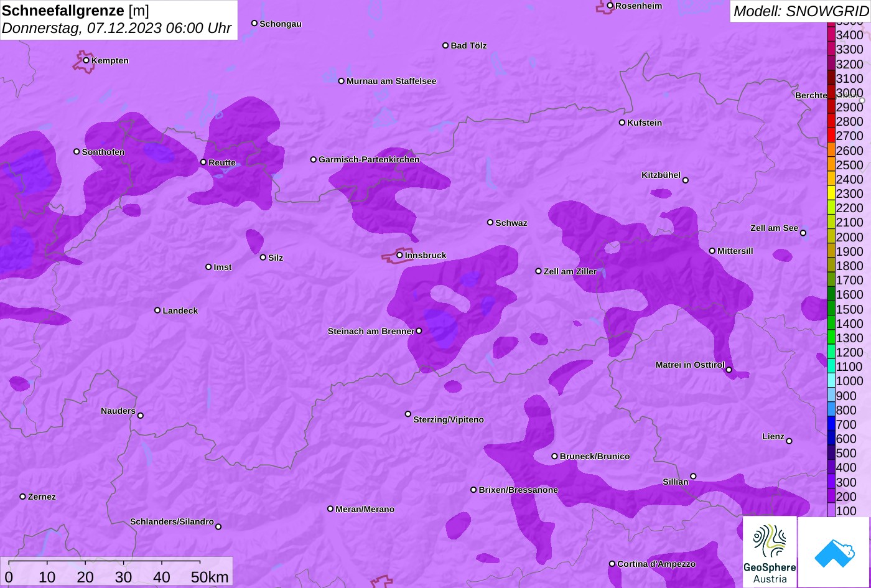This screenshot has height=588, width=871.
Task: Click the Innsbruck city marker
Action: pyautogui.click(x=399, y=255)
